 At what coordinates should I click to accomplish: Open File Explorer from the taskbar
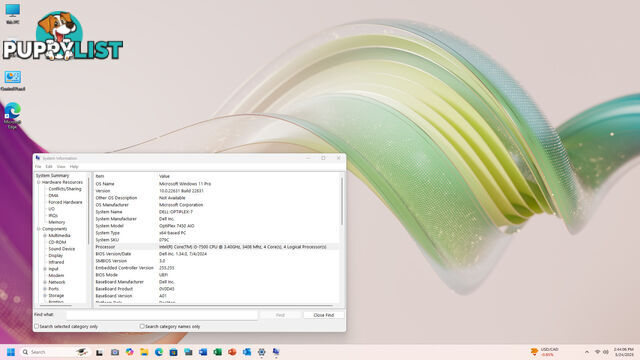[x=144, y=352]
